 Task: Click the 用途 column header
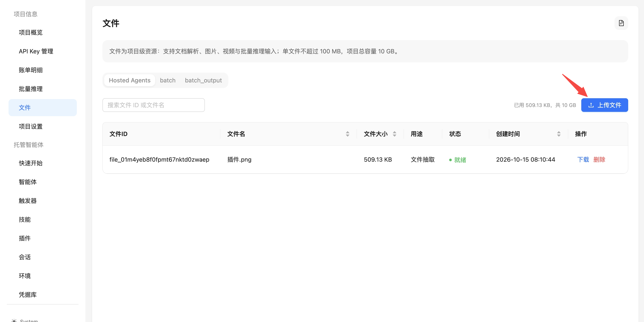(417, 134)
